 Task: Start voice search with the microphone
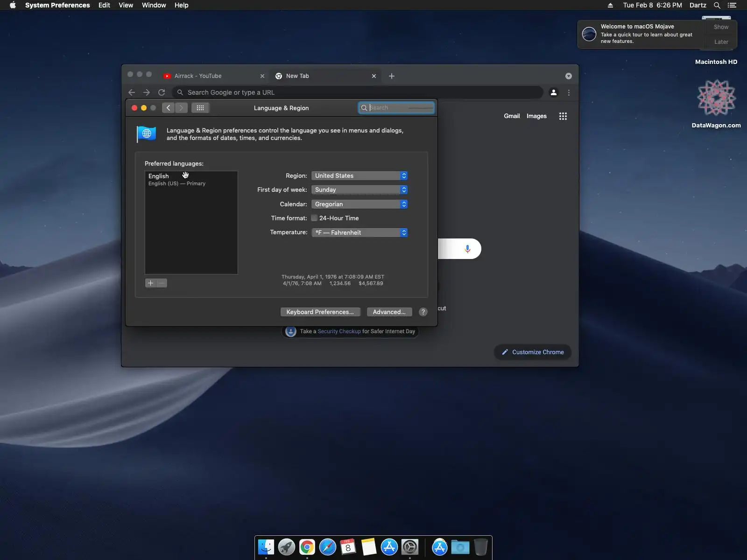click(467, 249)
